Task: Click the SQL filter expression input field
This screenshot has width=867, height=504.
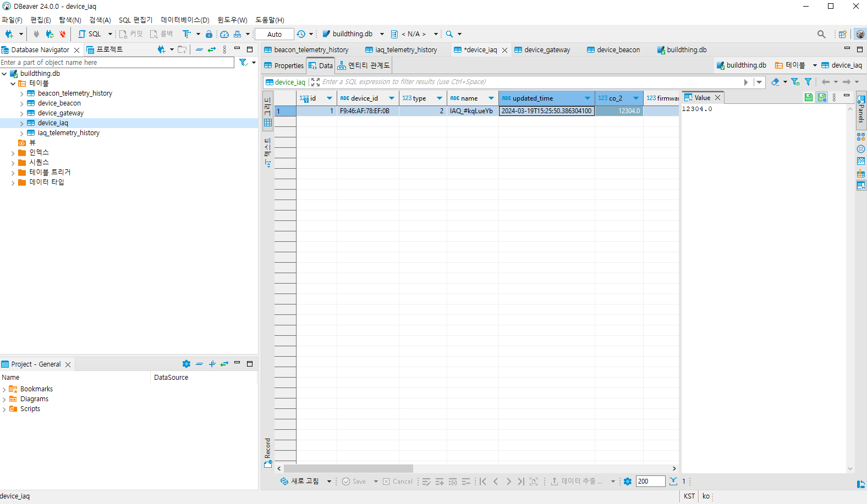Action: click(528, 82)
